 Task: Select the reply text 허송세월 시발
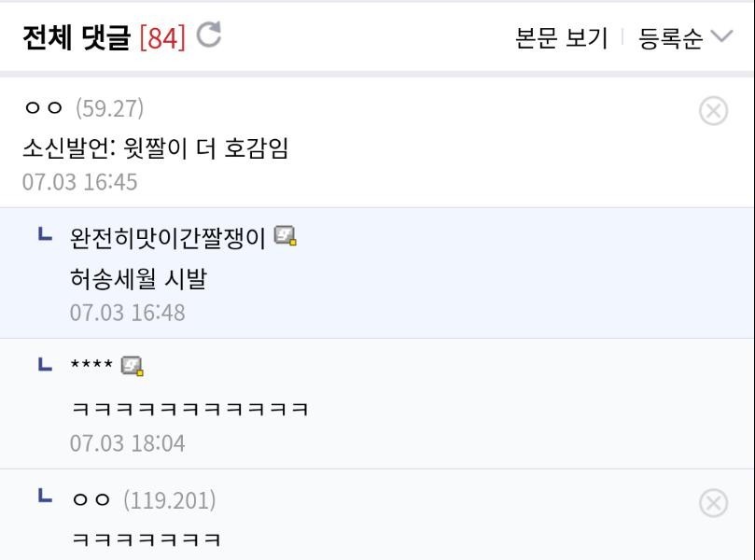(137, 278)
